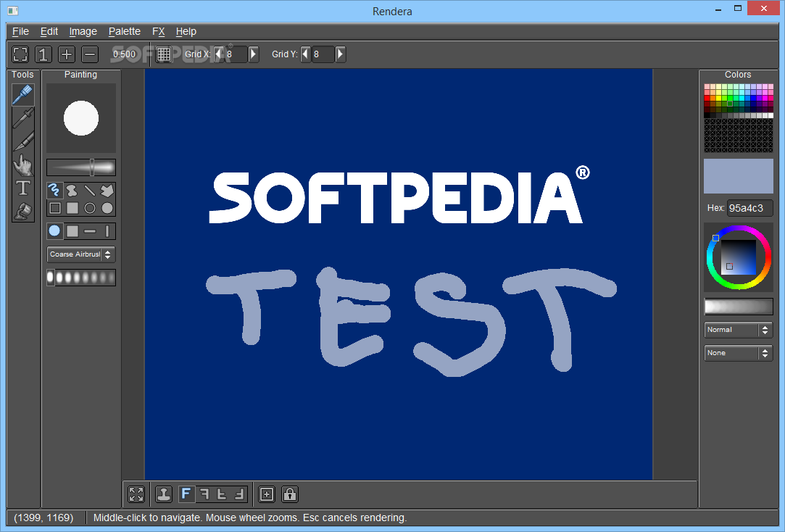Open the Normal blend mode dropdown
Screen dimensions: 785x532
click(x=739, y=330)
